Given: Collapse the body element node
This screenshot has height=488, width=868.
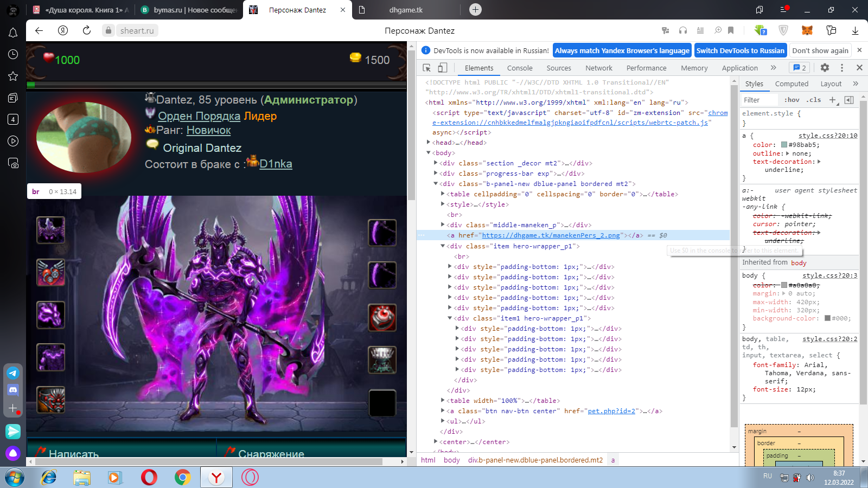Looking at the screenshot, I should click(429, 153).
